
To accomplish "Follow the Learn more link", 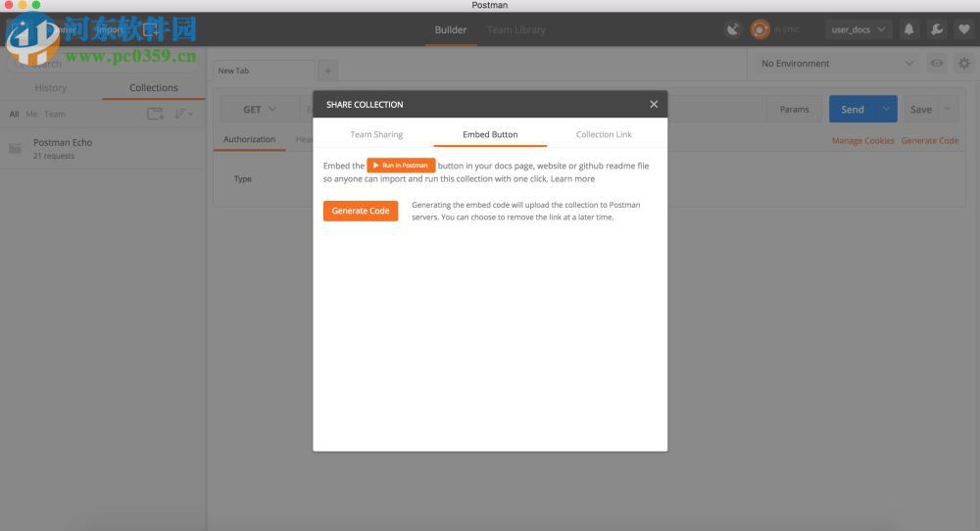I will click(572, 179).
